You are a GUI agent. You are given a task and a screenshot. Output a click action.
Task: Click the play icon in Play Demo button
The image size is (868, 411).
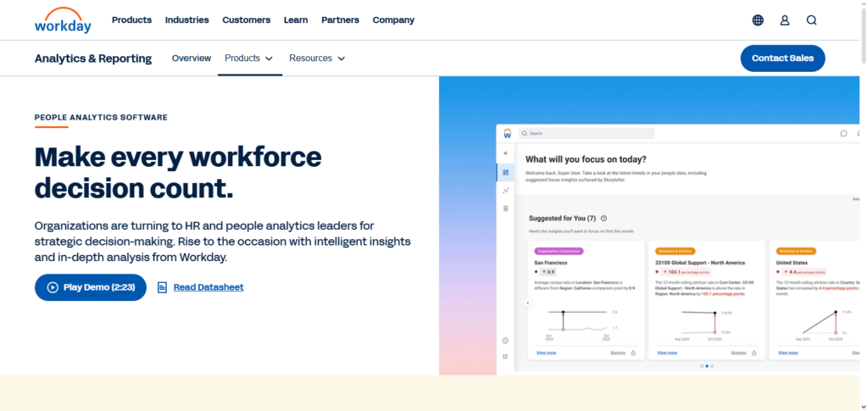pos(53,287)
